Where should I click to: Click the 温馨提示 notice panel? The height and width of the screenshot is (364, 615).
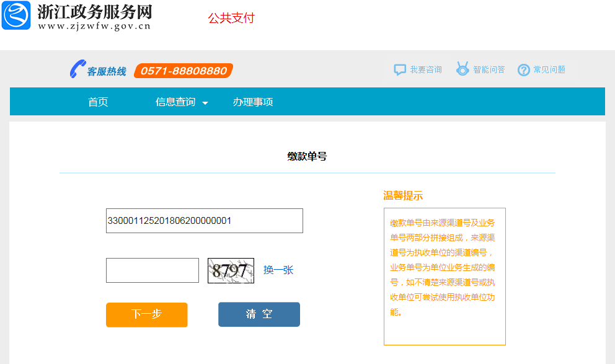(x=444, y=277)
